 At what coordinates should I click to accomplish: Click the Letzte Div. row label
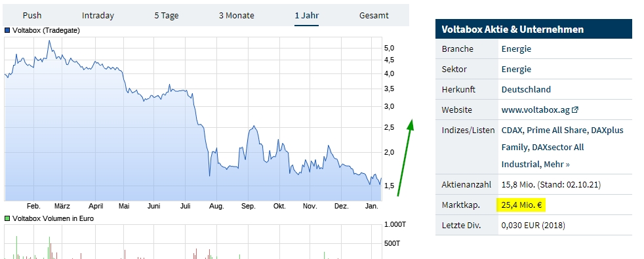(461, 226)
